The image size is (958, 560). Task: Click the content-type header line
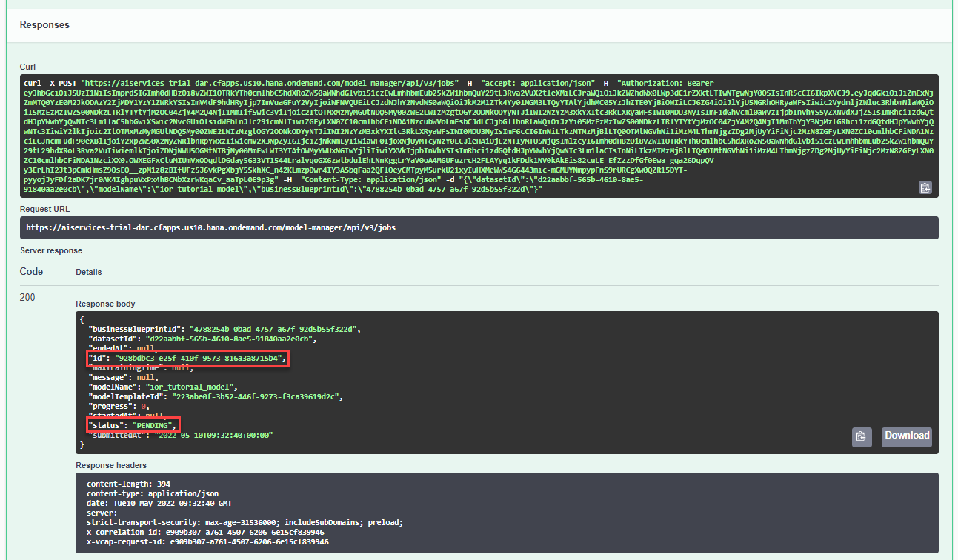tap(153, 493)
